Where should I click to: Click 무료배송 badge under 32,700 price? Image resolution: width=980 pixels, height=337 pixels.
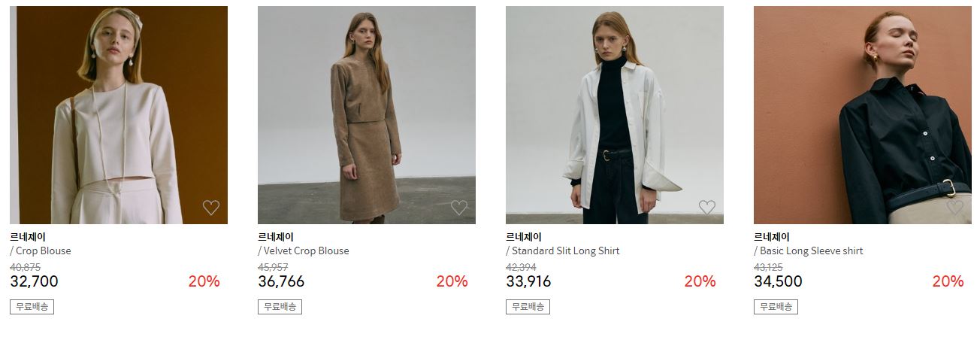pyautogui.click(x=32, y=307)
